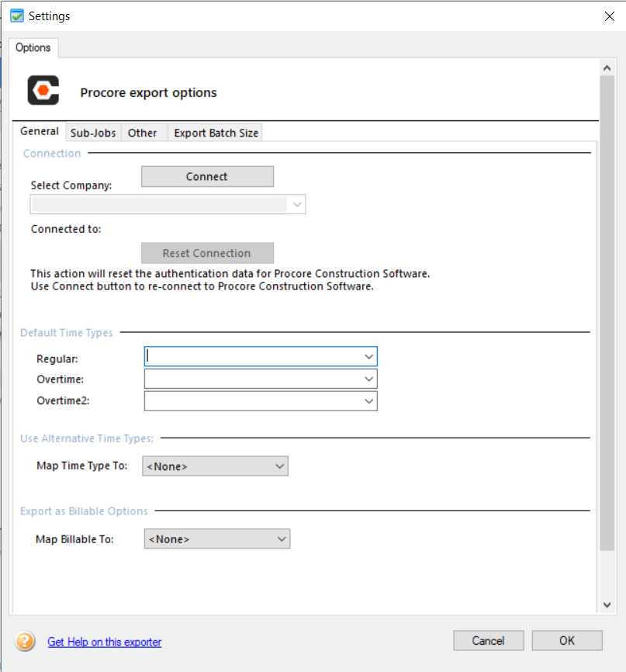Click the Reset Connection button
The height and width of the screenshot is (672, 626).
pyautogui.click(x=207, y=253)
